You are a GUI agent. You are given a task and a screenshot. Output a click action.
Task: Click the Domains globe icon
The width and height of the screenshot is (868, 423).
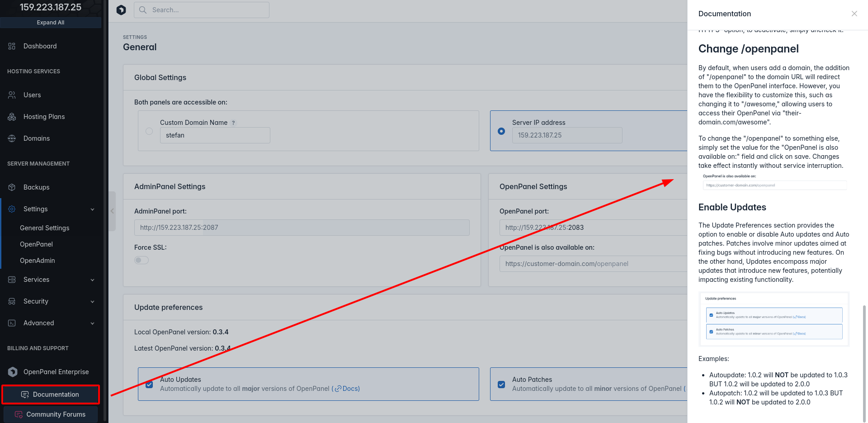12,138
